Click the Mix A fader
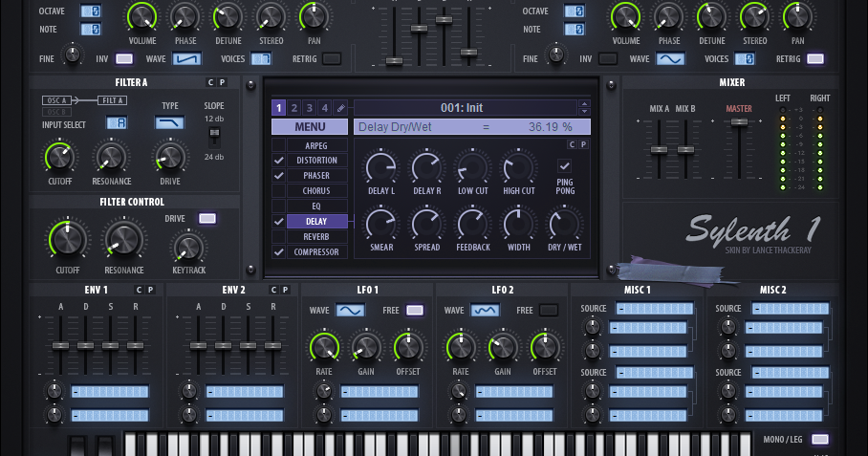 [659, 149]
